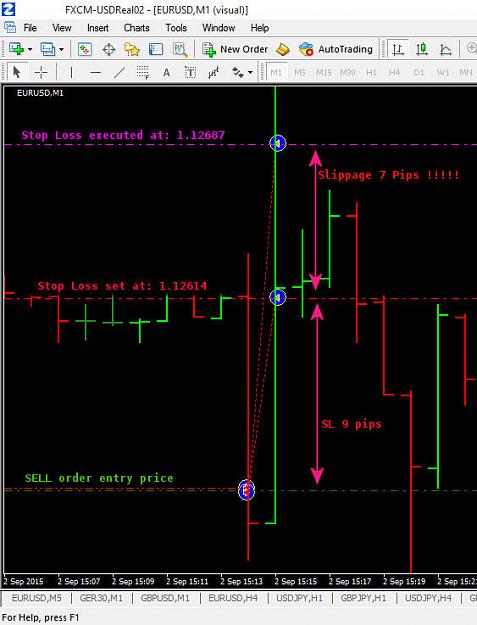
Task: Click the document icon left of File menu
Action: point(10,28)
